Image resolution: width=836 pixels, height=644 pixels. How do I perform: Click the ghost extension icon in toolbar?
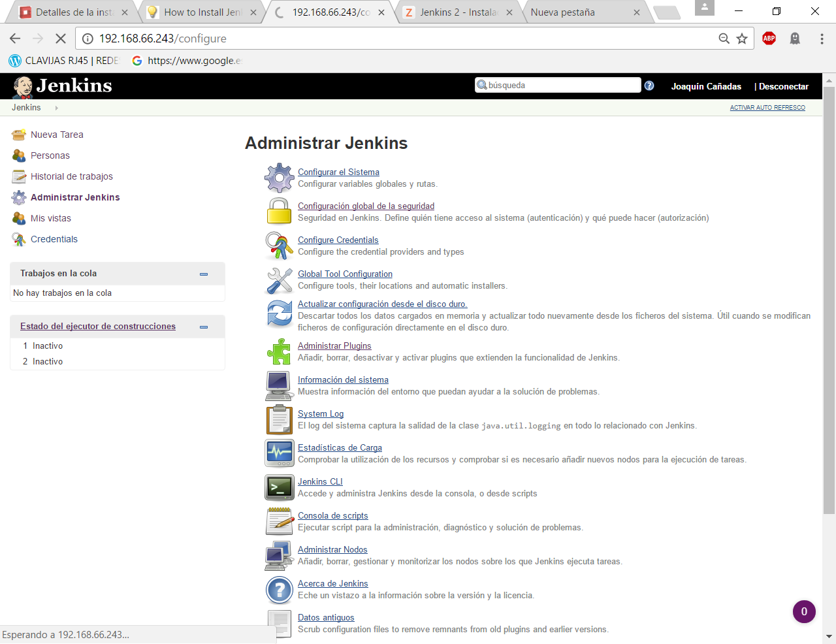click(795, 39)
